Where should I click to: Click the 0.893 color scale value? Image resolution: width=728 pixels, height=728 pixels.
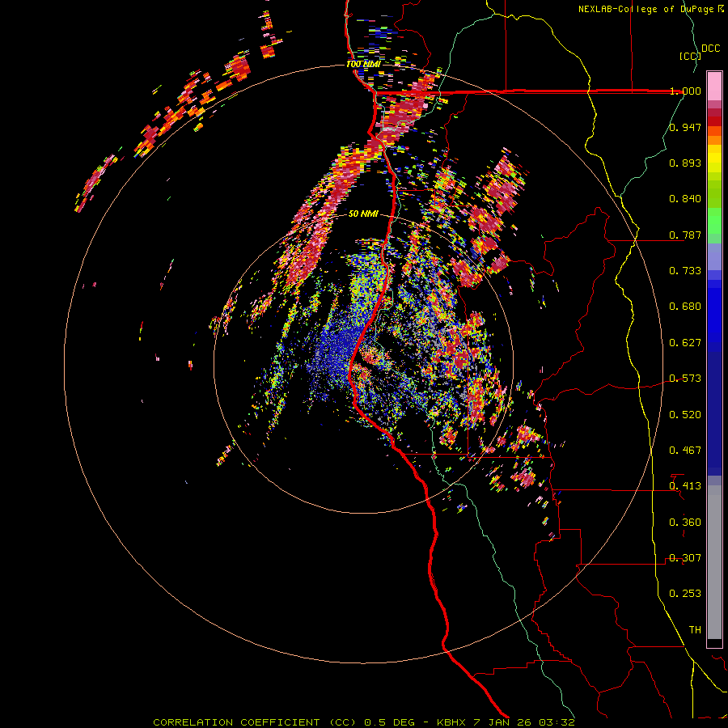pyautogui.click(x=685, y=163)
